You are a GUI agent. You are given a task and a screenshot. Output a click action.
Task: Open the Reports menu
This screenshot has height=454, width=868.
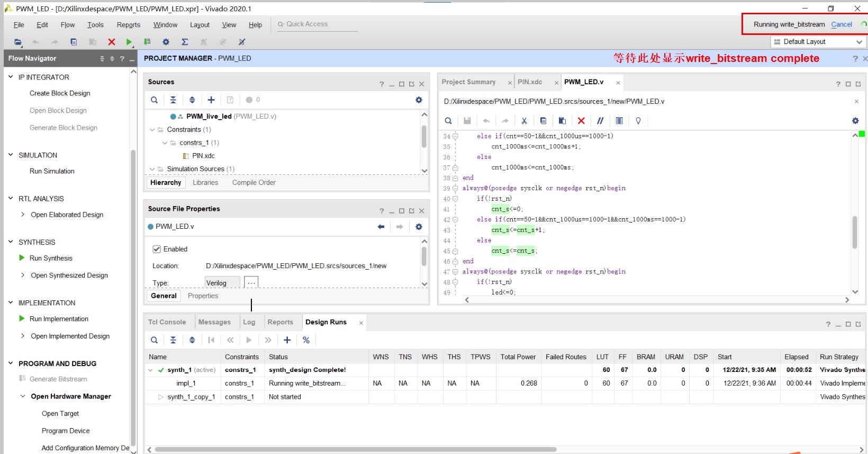click(129, 25)
